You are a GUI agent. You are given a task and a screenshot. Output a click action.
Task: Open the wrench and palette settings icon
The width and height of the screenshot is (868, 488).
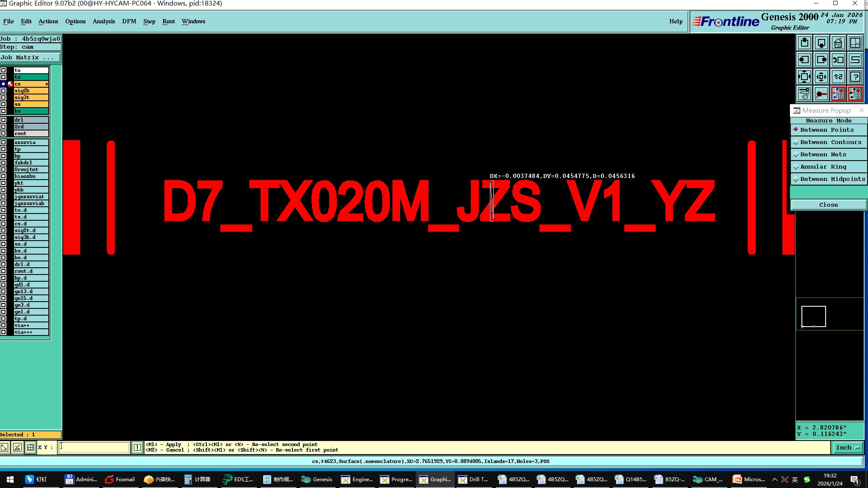tap(804, 94)
